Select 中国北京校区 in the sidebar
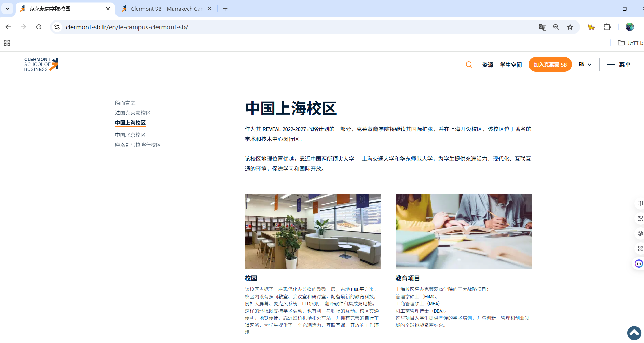Screen dimensions: 644x343 pos(130,135)
